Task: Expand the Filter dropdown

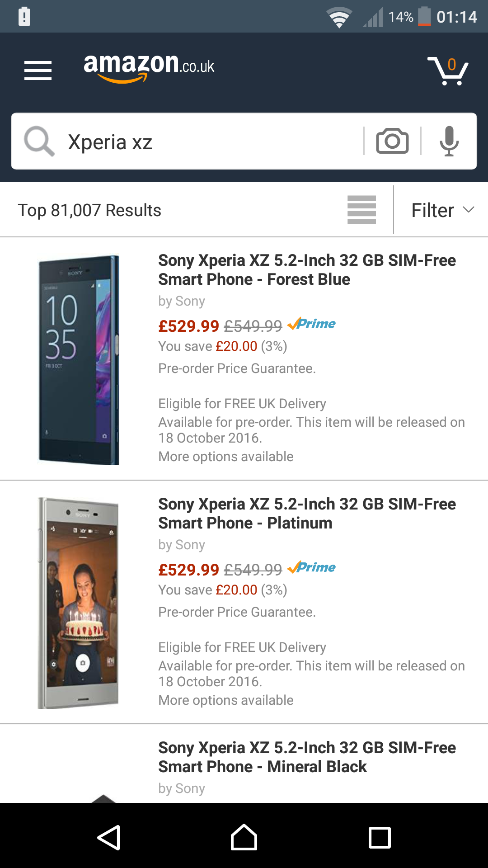Action: (x=442, y=210)
